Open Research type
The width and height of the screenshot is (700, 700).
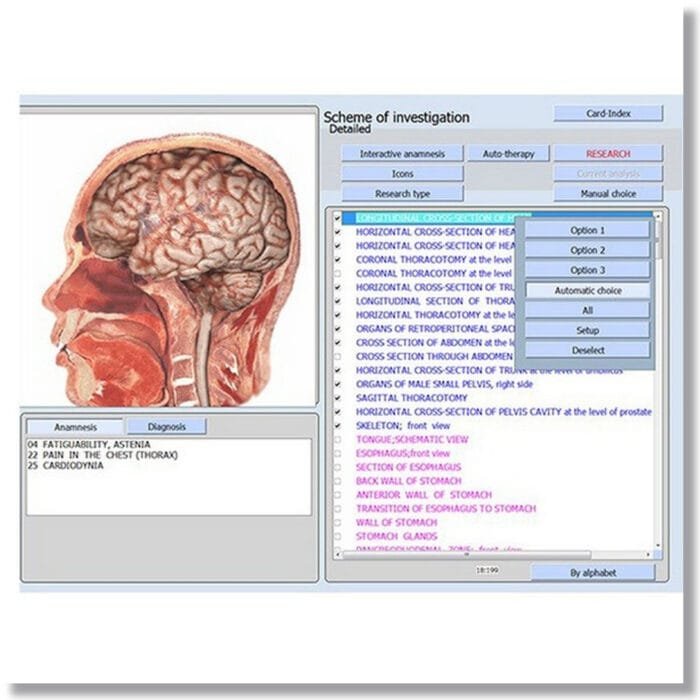(x=402, y=193)
